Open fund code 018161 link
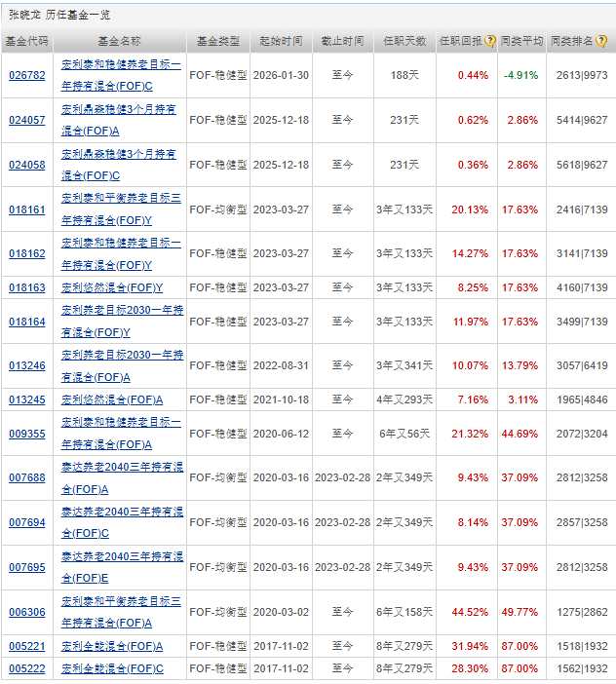 coord(27,209)
